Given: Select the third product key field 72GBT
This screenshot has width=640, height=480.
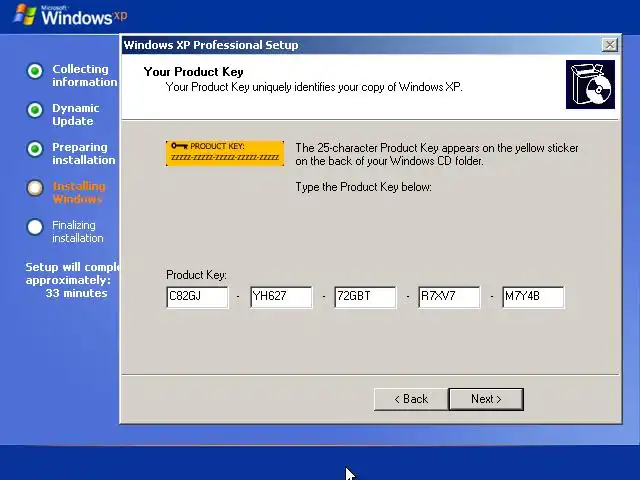Looking at the screenshot, I should 365,297.
